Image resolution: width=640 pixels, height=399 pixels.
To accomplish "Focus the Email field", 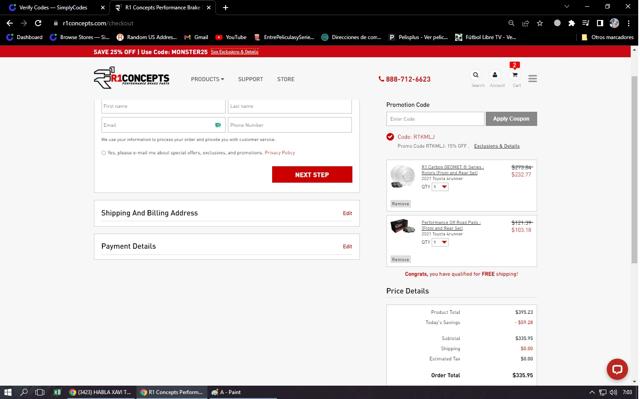I will [163, 125].
